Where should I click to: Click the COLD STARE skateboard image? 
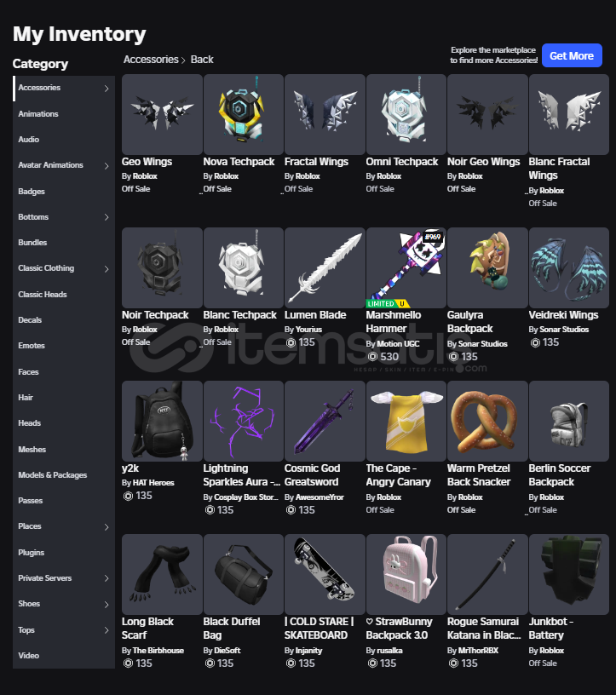click(325, 574)
